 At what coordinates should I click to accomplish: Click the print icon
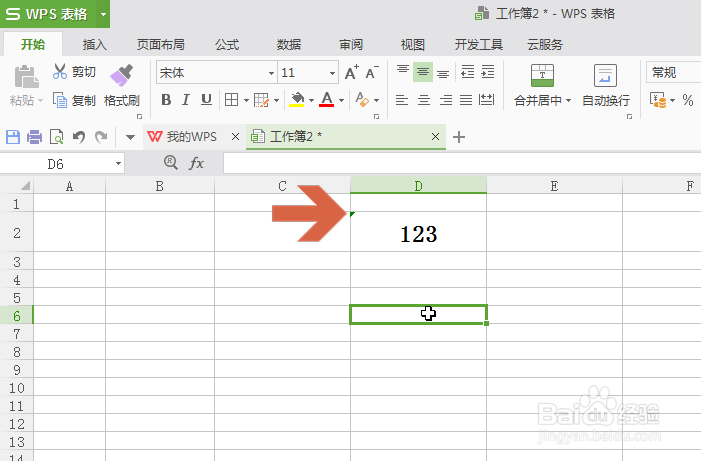(34, 136)
